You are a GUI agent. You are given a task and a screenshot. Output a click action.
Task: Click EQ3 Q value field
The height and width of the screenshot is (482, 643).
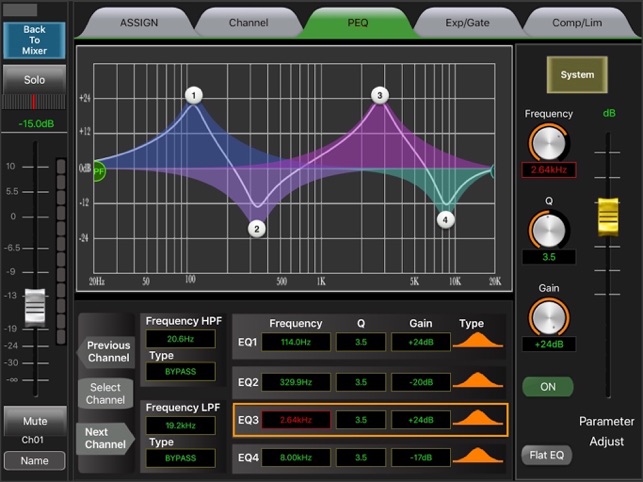[x=361, y=420]
